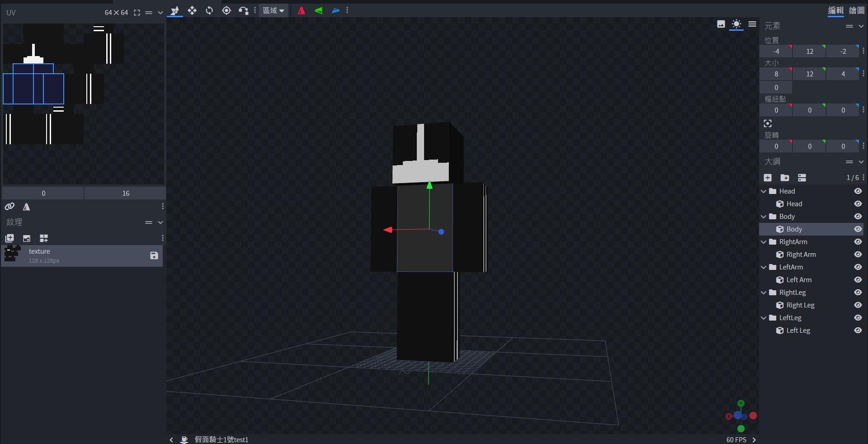Select the Body element in the outliner

coord(794,229)
